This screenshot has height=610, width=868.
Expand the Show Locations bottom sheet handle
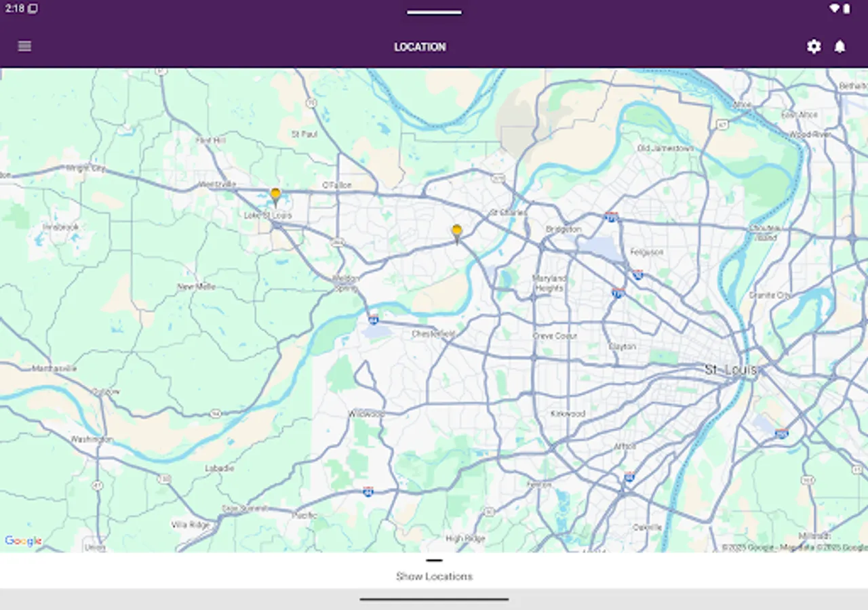coord(434,561)
